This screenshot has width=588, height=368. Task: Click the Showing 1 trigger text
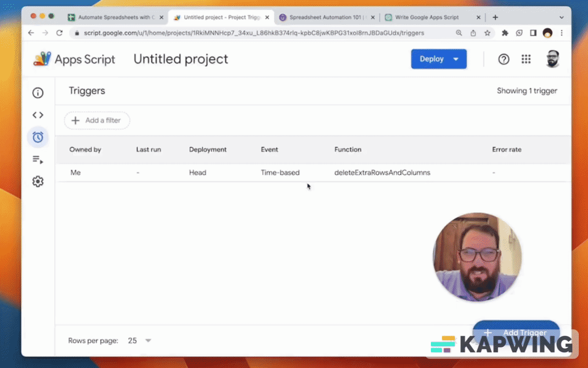[527, 91]
